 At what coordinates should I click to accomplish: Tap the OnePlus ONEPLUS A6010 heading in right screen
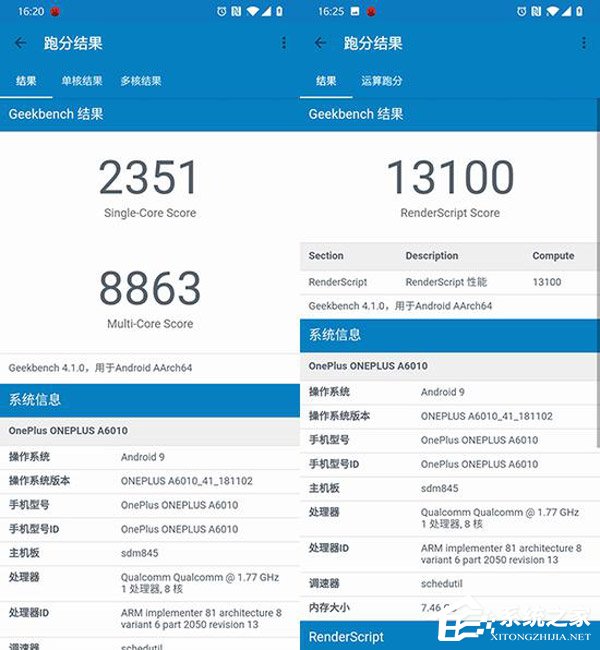[368, 366]
